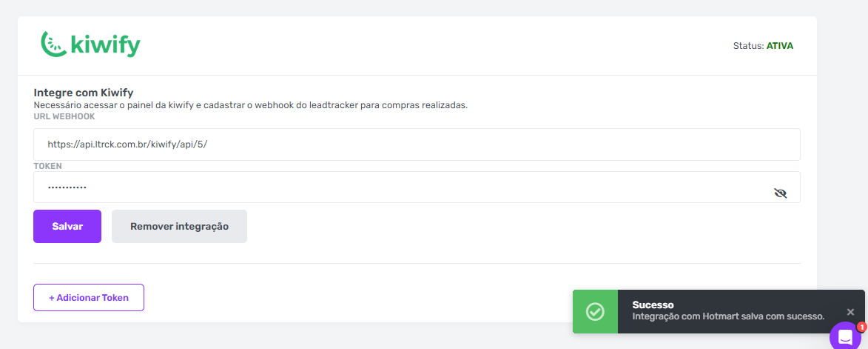Click the 'Integração com Hotmart salva' message
Screen dimensions: 868x349
click(728, 316)
